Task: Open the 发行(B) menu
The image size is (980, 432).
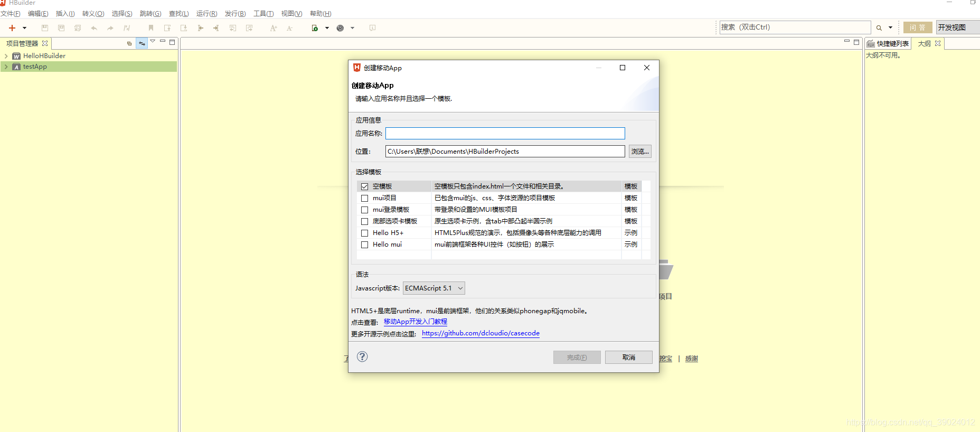Action: click(235, 14)
